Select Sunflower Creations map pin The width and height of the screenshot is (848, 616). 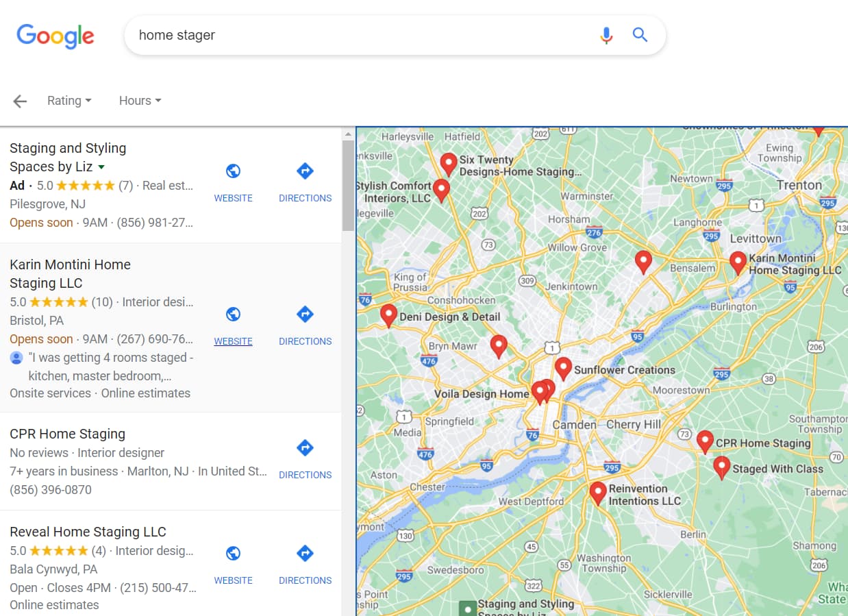click(x=563, y=369)
